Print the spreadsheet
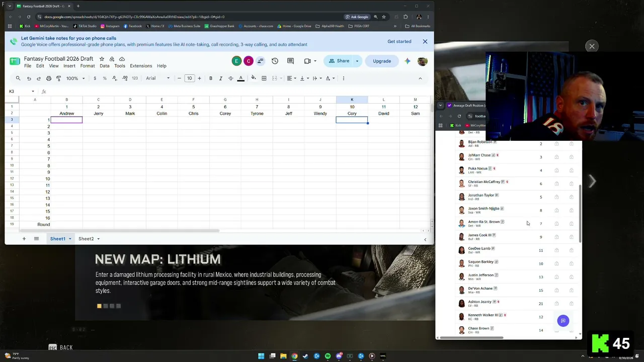 point(48,78)
